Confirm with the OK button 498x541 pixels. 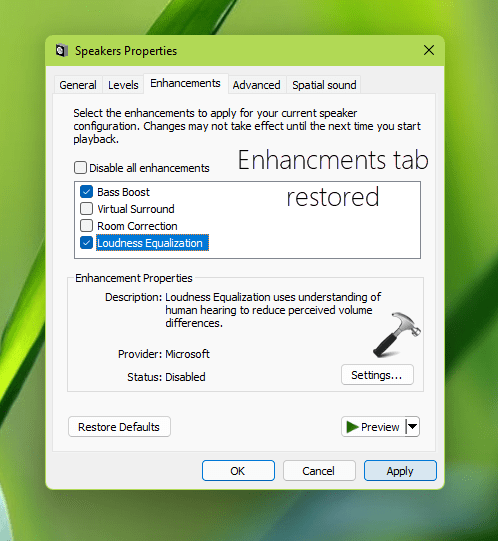pyautogui.click(x=238, y=471)
